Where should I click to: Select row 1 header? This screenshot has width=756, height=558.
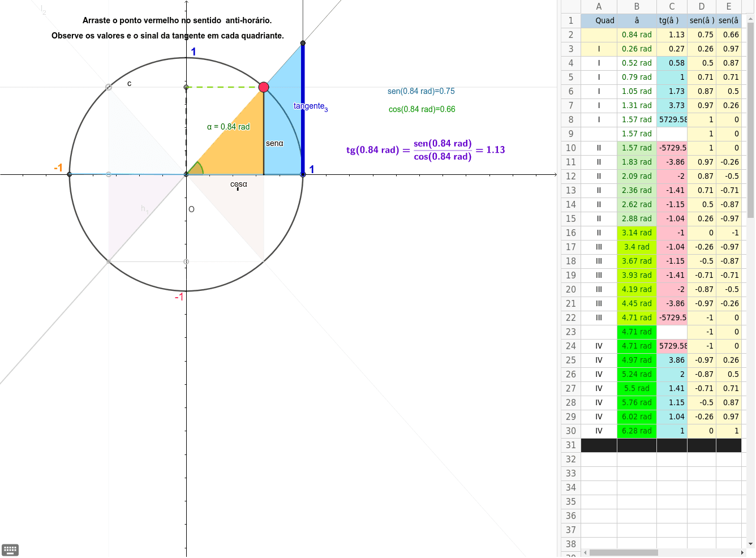coord(571,20)
